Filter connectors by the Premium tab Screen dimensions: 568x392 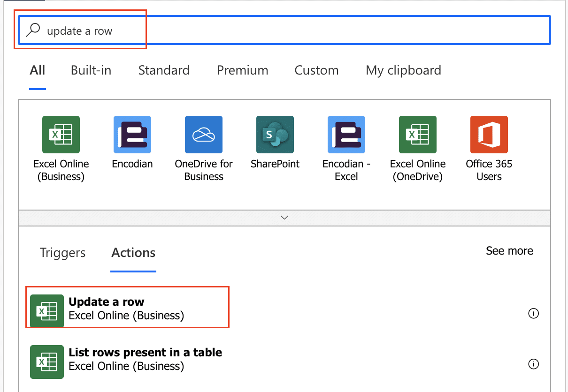coord(242,70)
